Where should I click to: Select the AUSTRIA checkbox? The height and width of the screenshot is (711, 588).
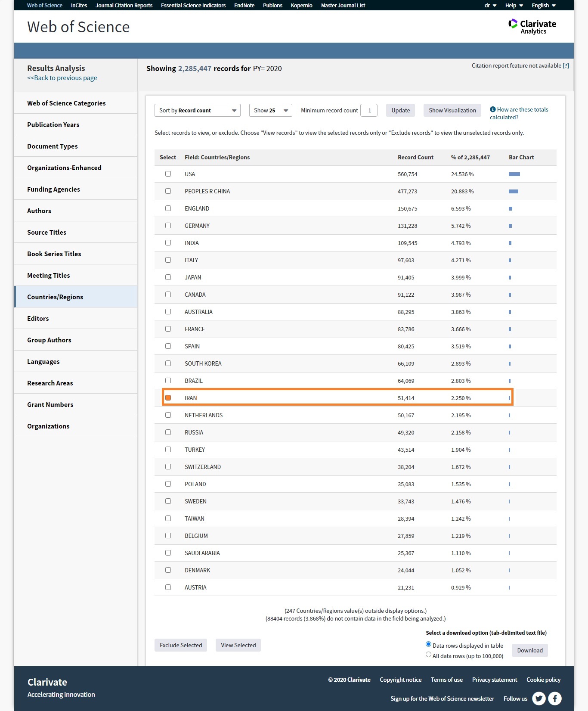(x=168, y=587)
